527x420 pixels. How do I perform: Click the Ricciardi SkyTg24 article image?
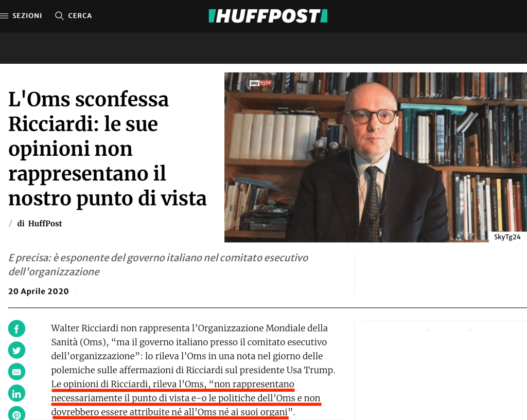pos(375,157)
